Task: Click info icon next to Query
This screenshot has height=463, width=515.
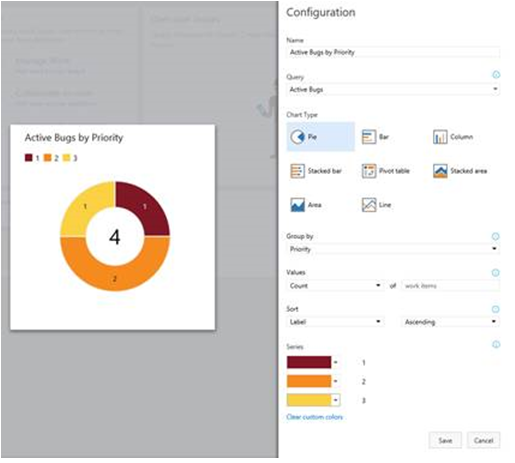Action: point(496,75)
